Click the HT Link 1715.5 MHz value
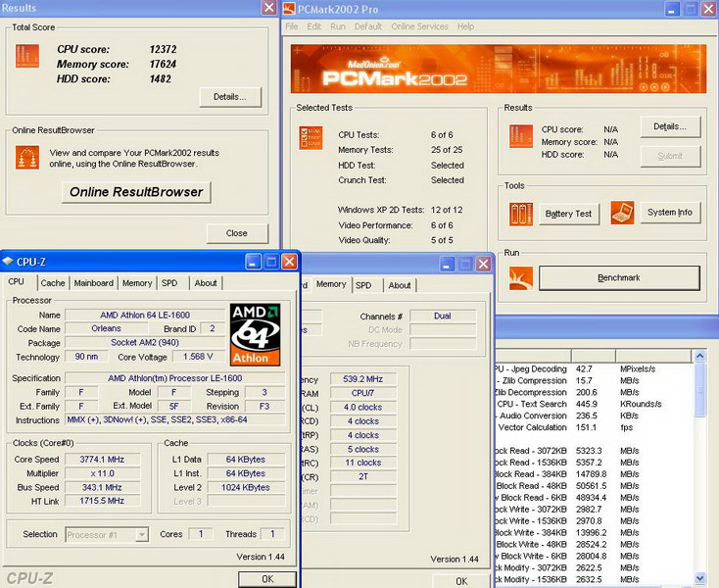 pyautogui.click(x=102, y=501)
